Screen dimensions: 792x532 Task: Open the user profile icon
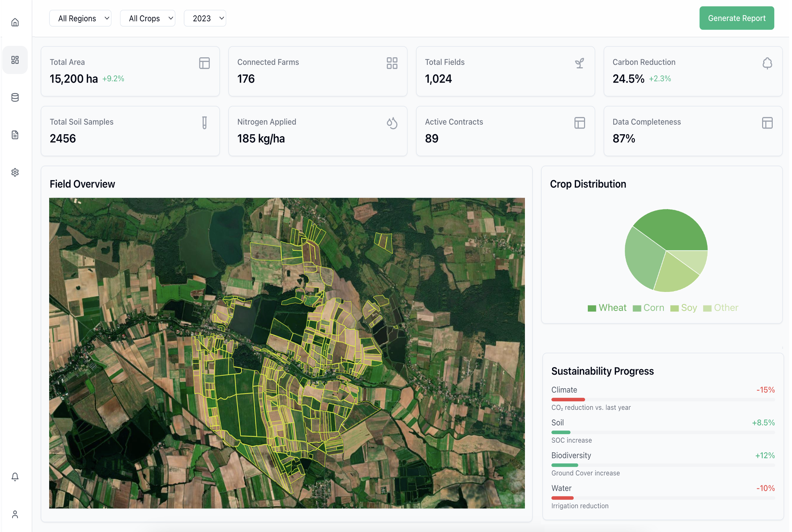[x=15, y=514]
